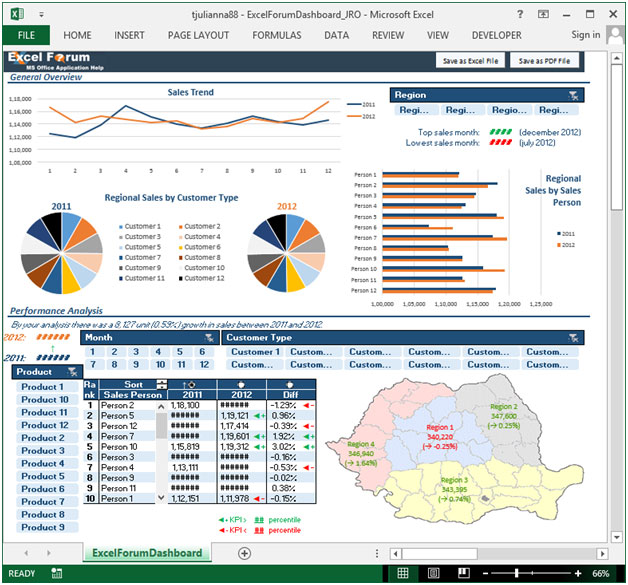
Task: Click zoom out minus icon
Action: click(x=485, y=574)
